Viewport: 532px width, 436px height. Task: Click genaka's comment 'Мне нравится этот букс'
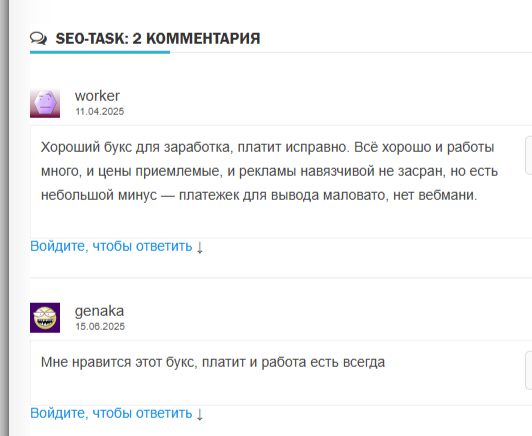click(119, 362)
